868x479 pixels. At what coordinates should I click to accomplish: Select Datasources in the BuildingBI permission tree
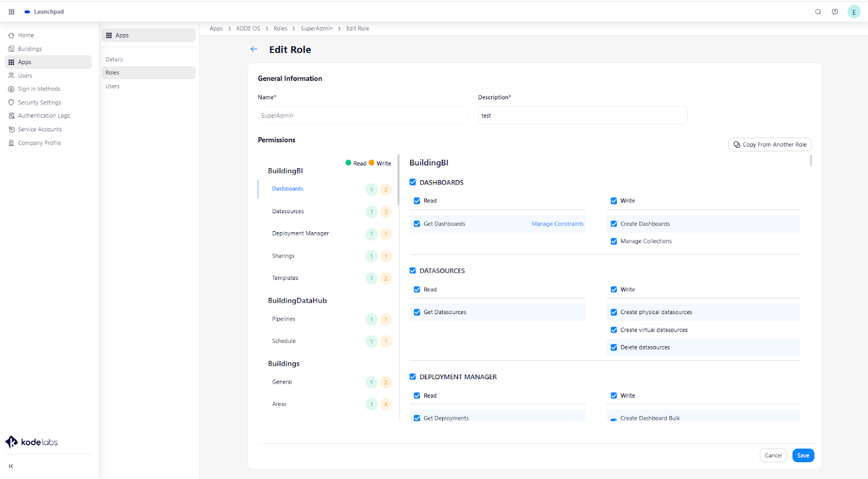[288, 212]
